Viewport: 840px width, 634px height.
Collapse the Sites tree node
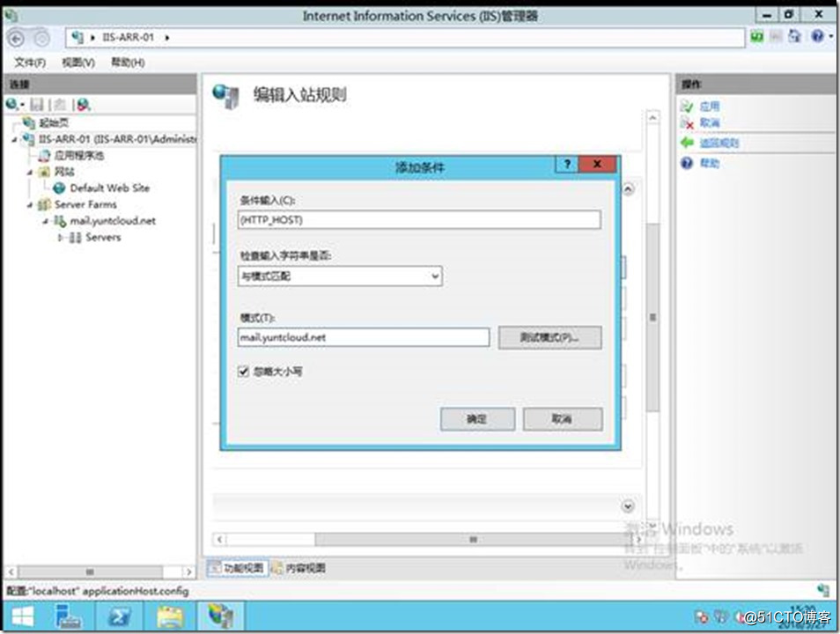(x=30, y=172)
